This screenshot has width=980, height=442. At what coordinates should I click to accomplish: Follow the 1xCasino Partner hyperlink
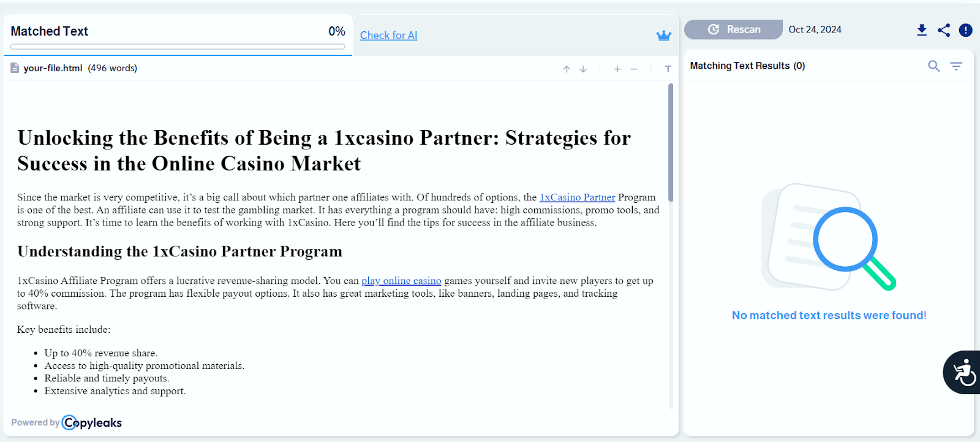pos(577,197)
